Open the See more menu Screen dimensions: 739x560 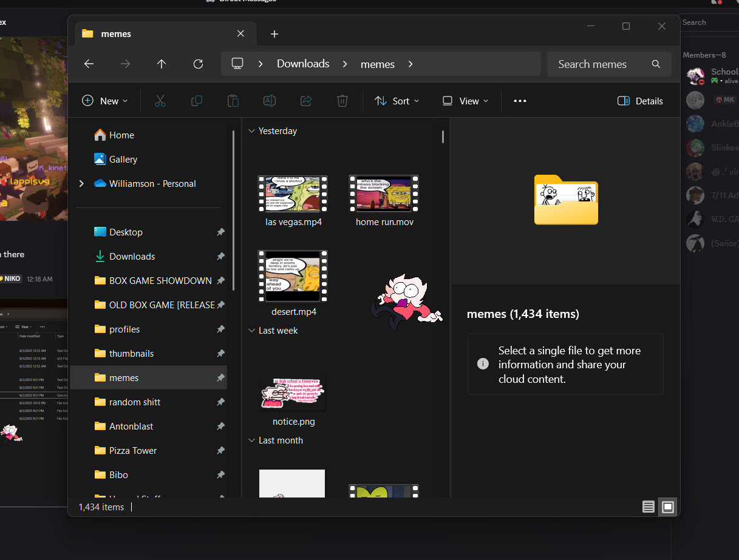click(519, 101)
